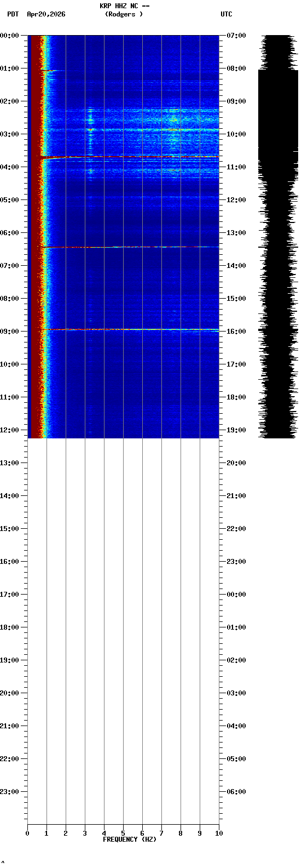Click the frequency axis tick label '0'
This screenshot has width=302, height=868.
27,833
